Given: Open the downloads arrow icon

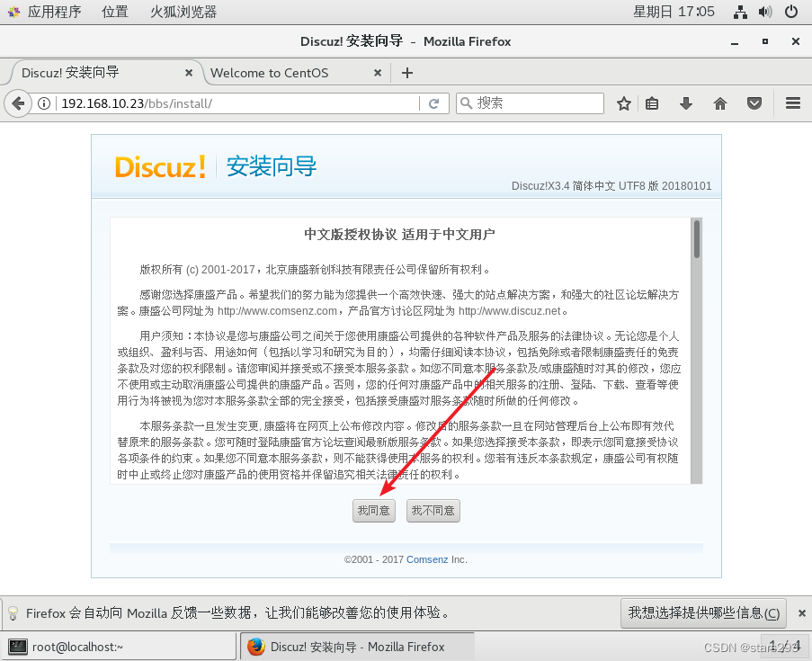Looking at the screenshot, I should coord(685,103).
